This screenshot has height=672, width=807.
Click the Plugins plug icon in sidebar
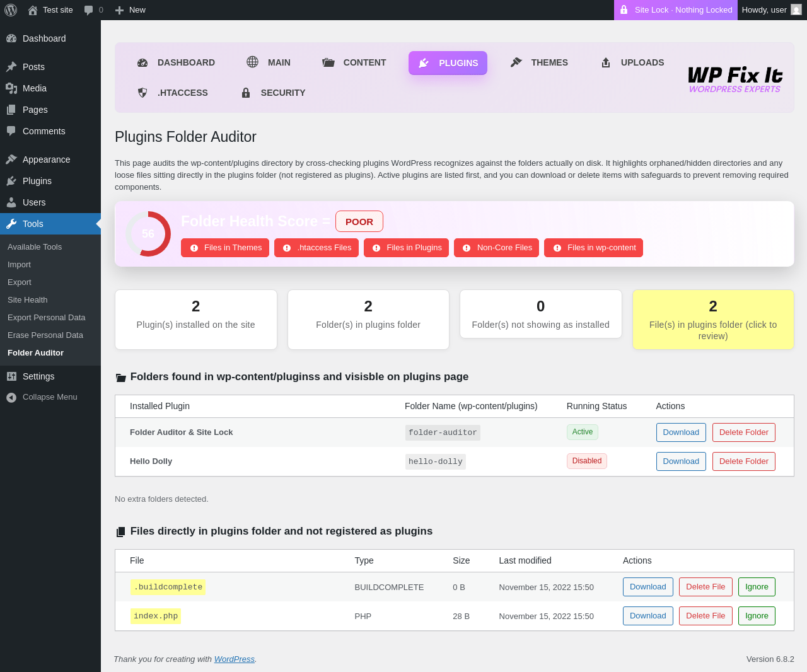(x=11, y=181)
